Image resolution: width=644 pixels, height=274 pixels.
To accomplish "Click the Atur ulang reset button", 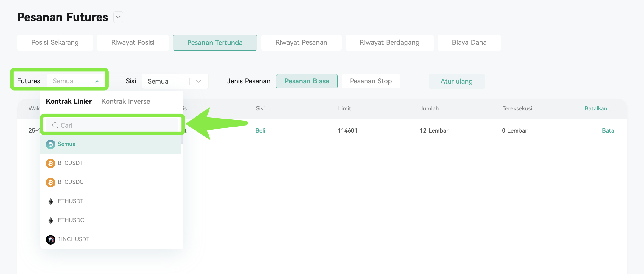I will [457, 81].
